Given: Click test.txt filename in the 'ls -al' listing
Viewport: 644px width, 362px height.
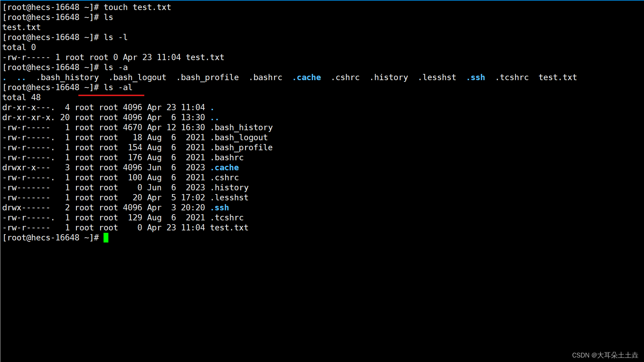Looking at the screenshot, I should coord(229,228).
